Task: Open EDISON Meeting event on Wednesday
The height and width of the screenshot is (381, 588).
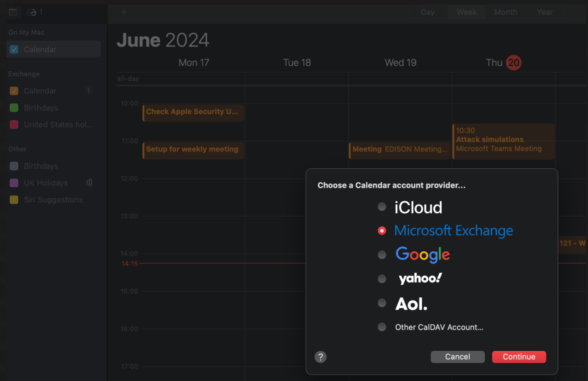Action: click(400, 150)
